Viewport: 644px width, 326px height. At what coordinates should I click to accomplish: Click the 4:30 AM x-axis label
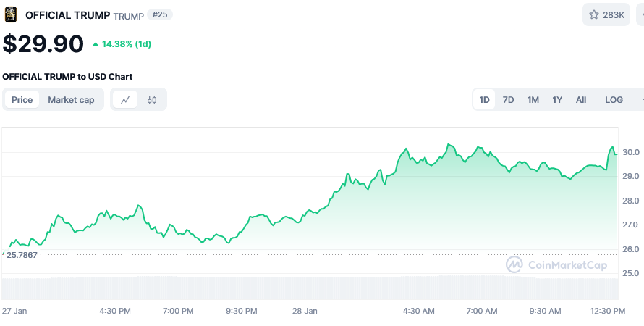click(x=418, y=311)
